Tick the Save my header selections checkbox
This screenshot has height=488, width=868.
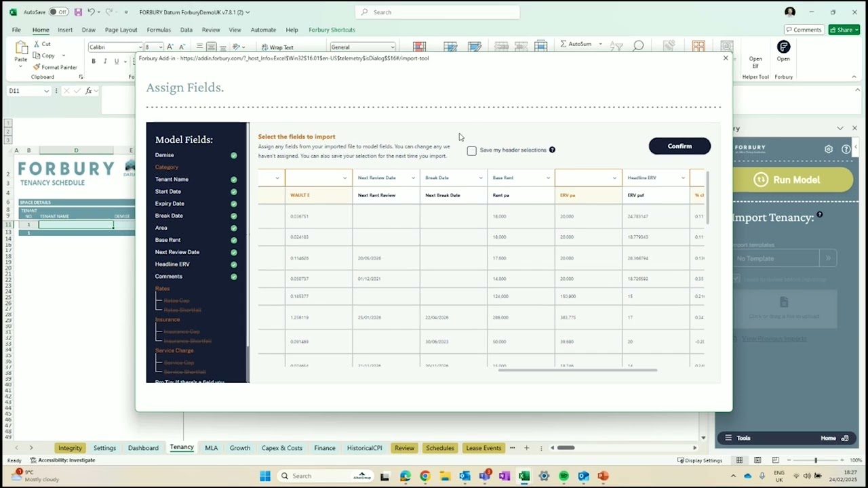click(x=471, y=150)
